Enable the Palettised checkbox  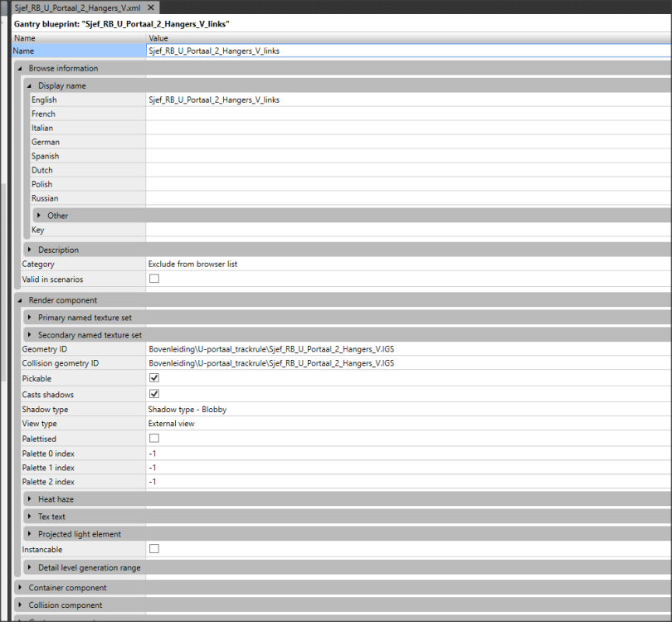coord(153,438)
